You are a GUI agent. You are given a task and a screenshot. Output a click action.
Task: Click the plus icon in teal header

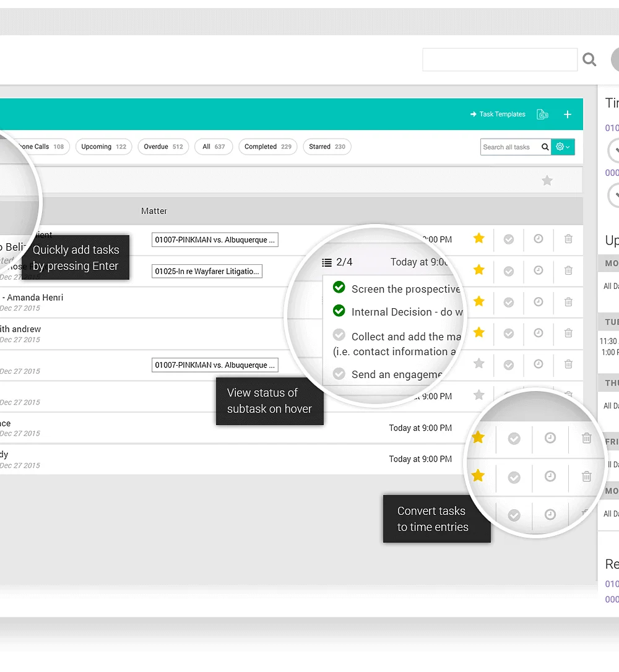(567, 114)
